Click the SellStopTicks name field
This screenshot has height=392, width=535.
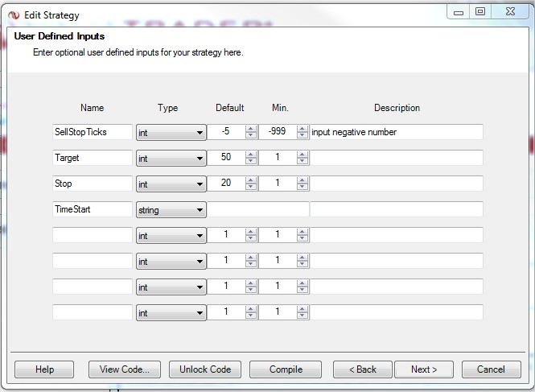coord(92,132)
